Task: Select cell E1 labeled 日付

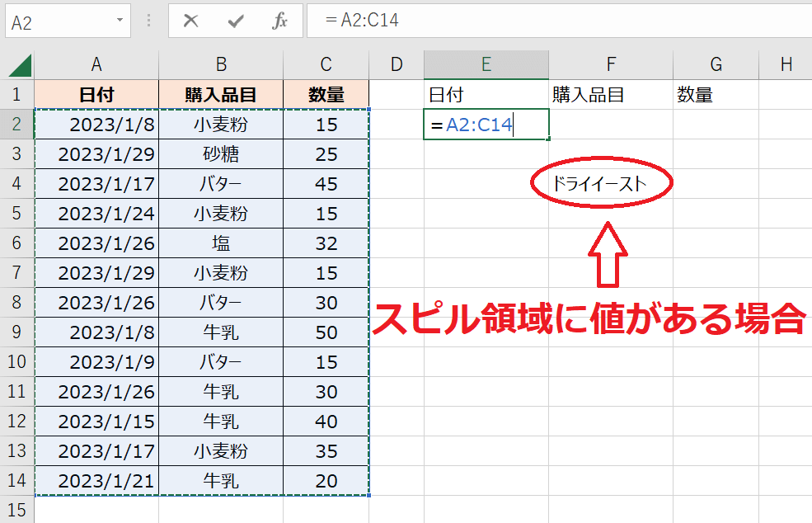Action: 486,95
